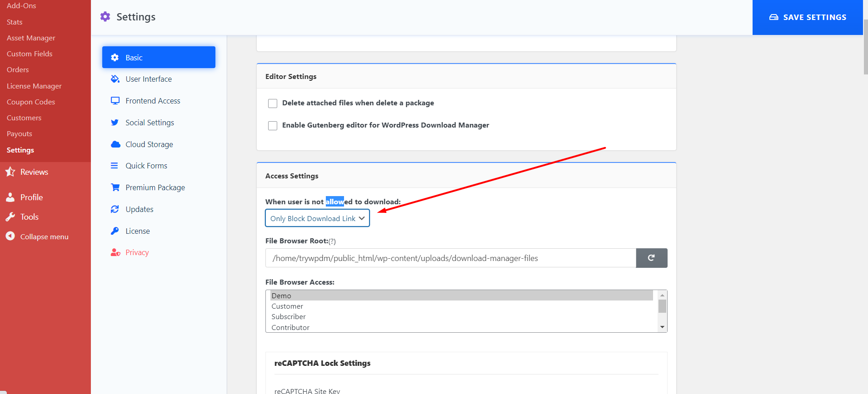Click the File Browser Root path field
The image size is (868, 394).
pos(450,258)
